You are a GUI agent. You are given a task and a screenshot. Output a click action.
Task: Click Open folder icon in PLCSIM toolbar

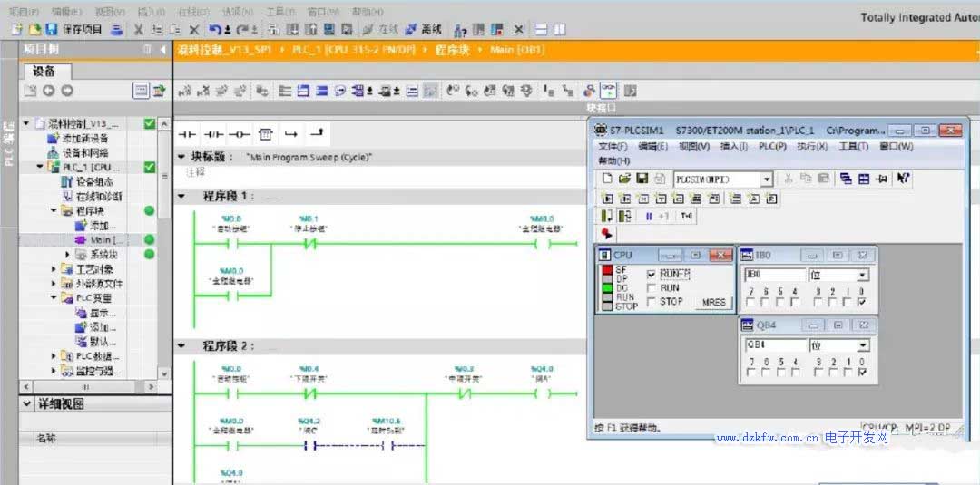coord(623,179)
